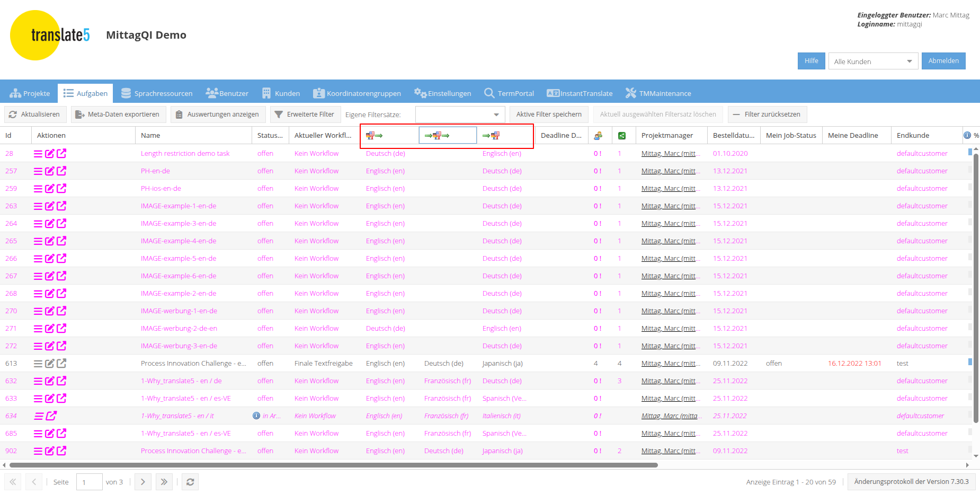Go to the last page
This screenshot has height=494, width=980.
pos(164,482)
